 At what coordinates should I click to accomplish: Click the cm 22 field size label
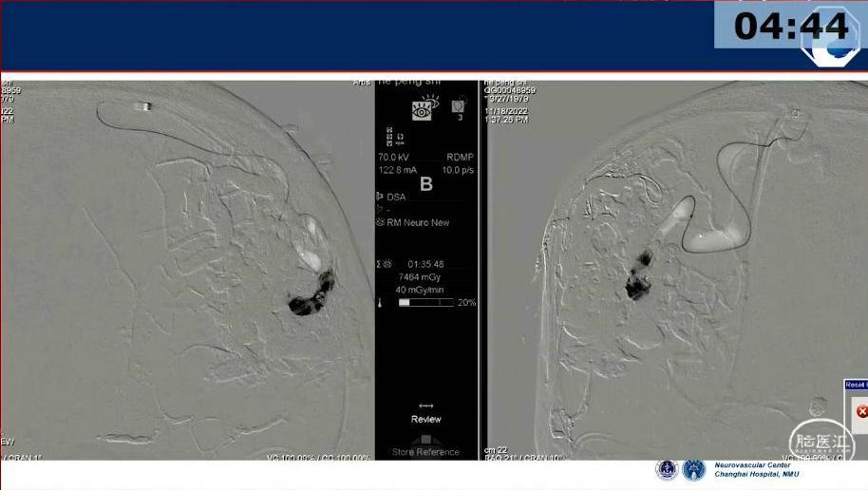click(x=496, y=449)
